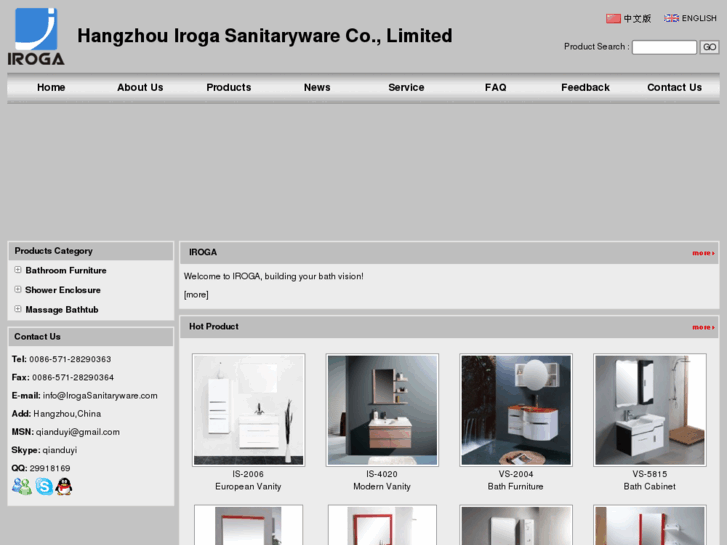727x545 pixels.
Task: Click the 中文版 language text
Action: coord(637,19)
